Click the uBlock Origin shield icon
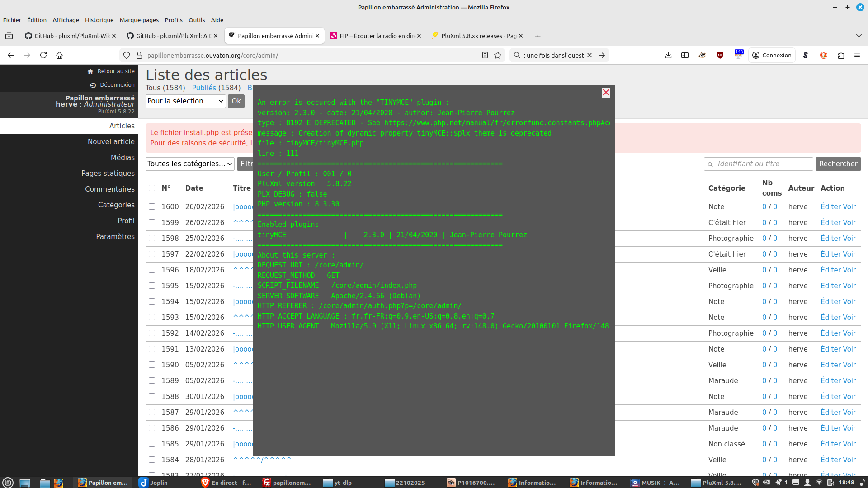Viewport: 868px width, 488px height. click(x=720, y=55)
